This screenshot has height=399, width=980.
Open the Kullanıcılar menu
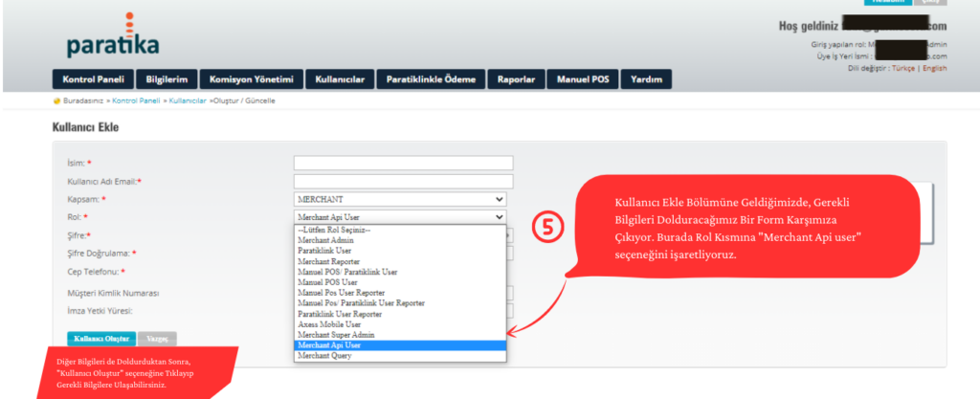[341, 79]
